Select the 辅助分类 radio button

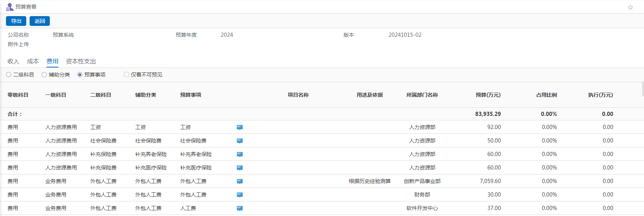[x=44, y=75]
